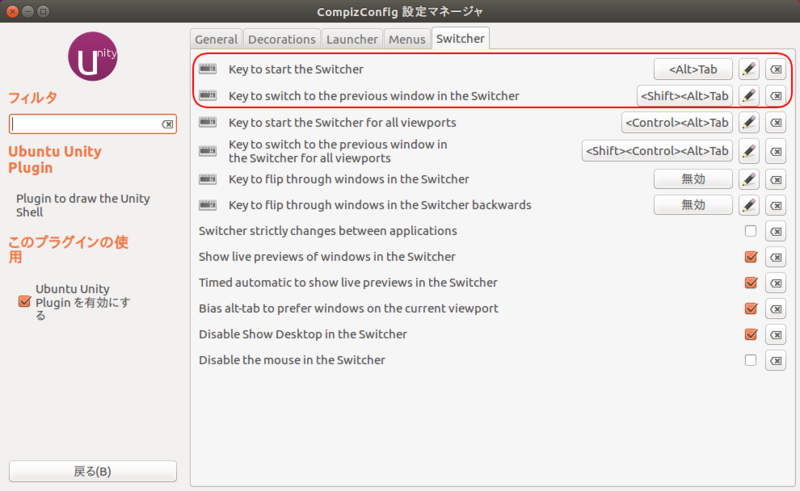Screen dimensions: 800x491
Task: Edit pencil for Switcher for all viewports key
Action: click(748, 122)
